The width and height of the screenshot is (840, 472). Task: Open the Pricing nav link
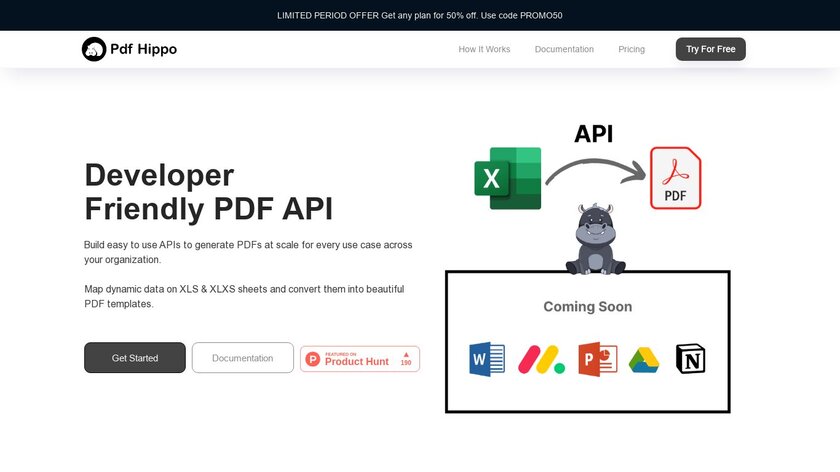point(632,49)
